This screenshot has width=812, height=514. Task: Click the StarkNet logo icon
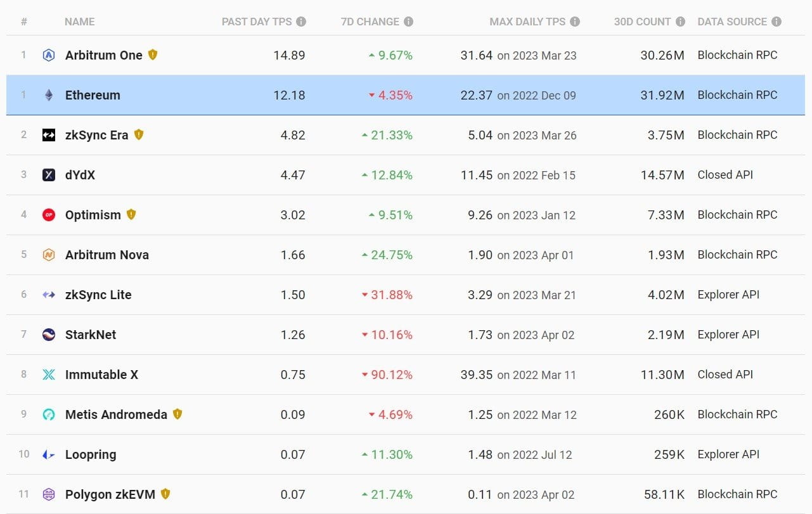pyautogui.click(x=49, y=335)
